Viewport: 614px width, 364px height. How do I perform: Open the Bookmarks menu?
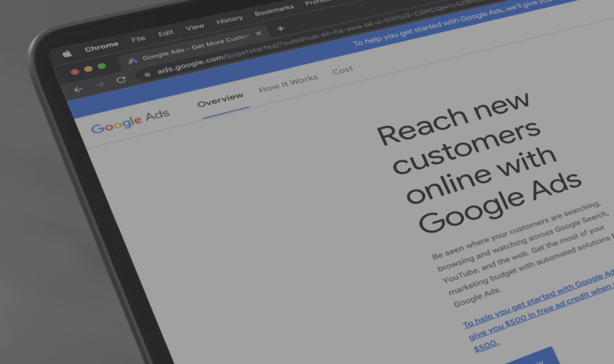pyautogui.click(x=274, y=10)
